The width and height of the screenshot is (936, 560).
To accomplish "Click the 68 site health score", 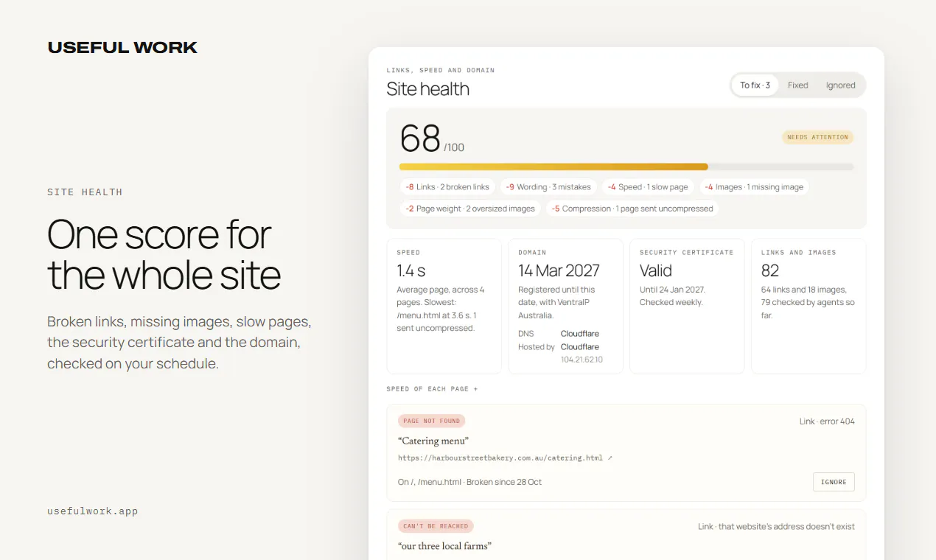I will point(420,138).
